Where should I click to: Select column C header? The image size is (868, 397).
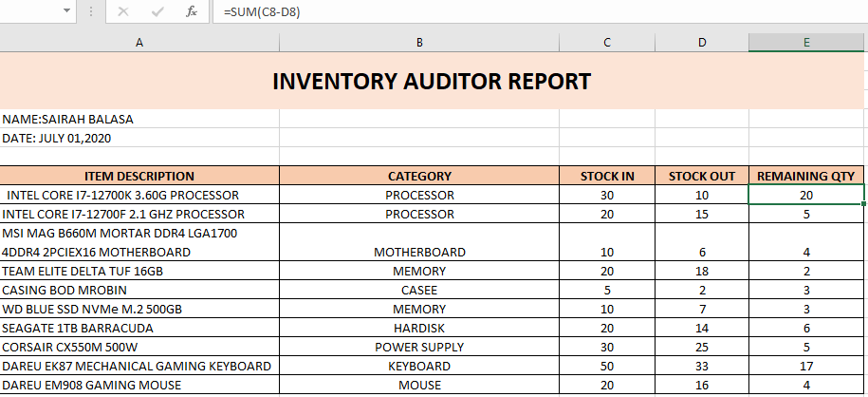(x=606, y=43)
